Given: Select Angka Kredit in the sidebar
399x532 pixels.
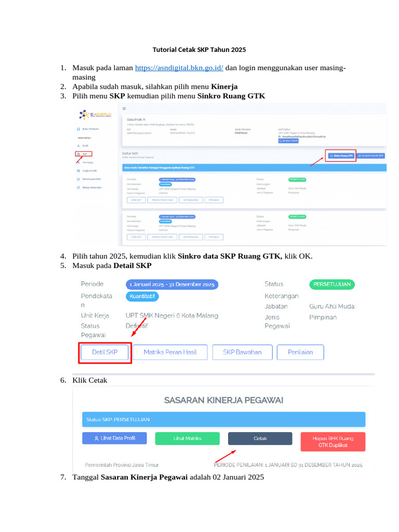Looking at the screenshot, I should (87, 170).
